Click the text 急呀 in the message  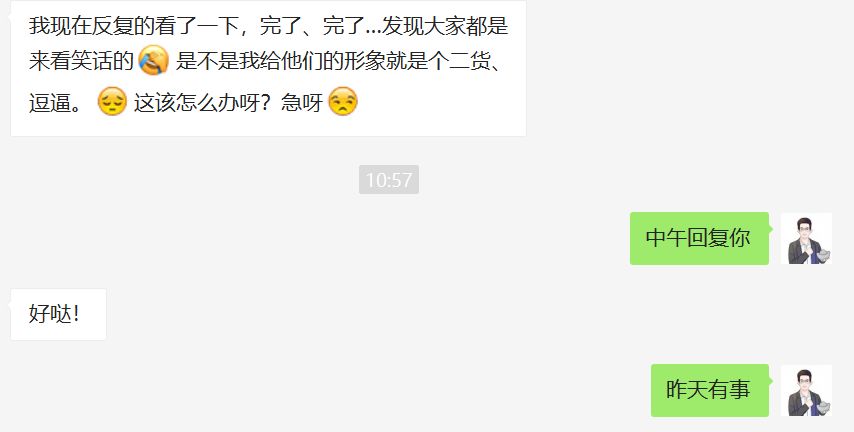[x=302, y=102]
